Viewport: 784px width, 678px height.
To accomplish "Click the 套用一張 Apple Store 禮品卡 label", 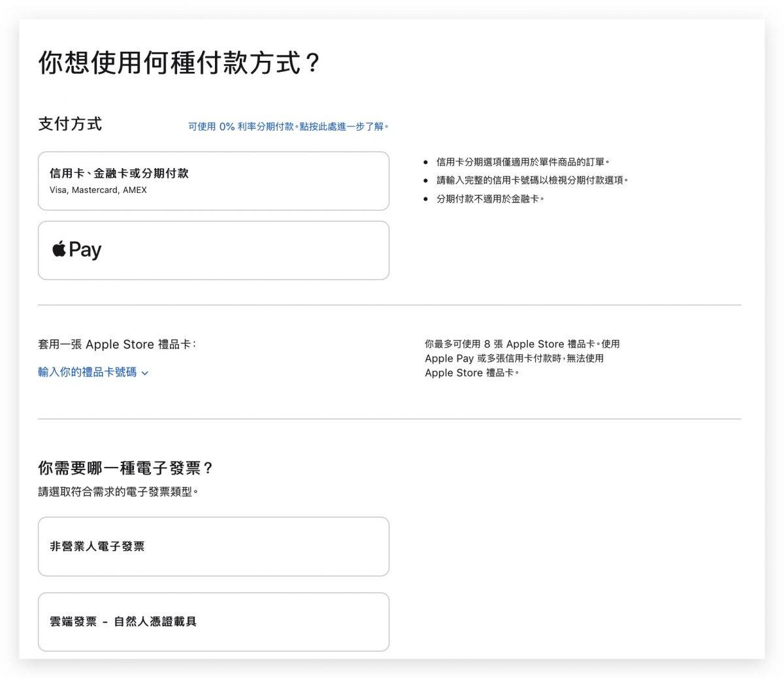I will point(117,345).
